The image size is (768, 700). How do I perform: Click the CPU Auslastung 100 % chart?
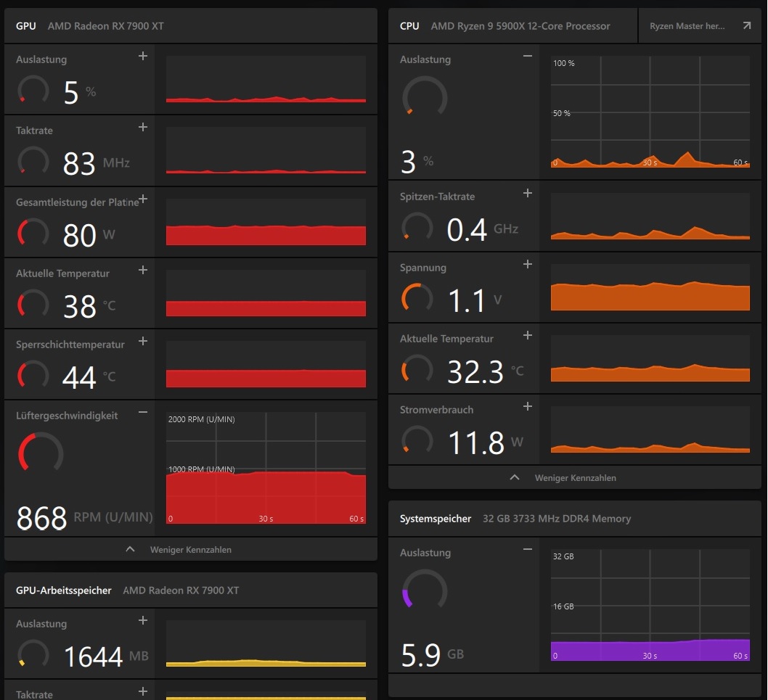(x=650, y=112)
